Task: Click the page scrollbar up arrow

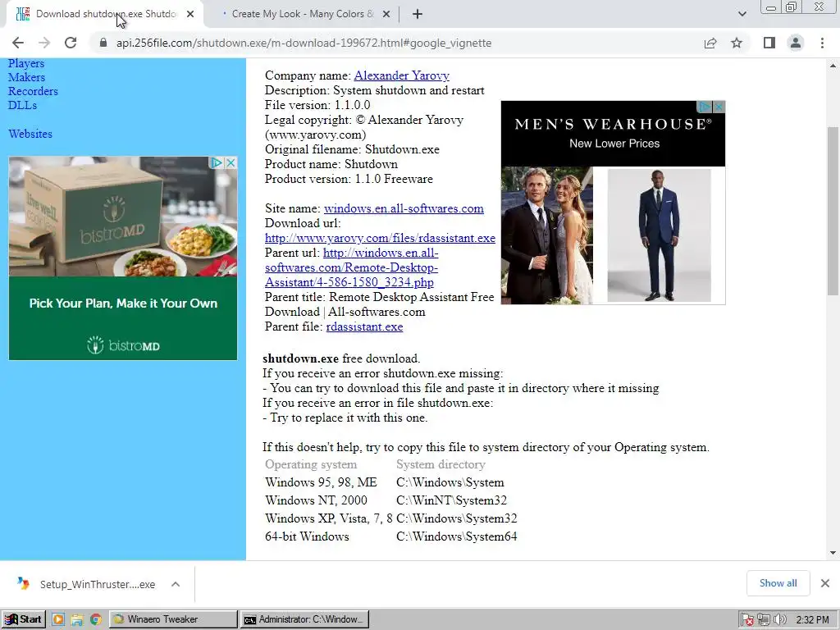Action: coord(833,66)
